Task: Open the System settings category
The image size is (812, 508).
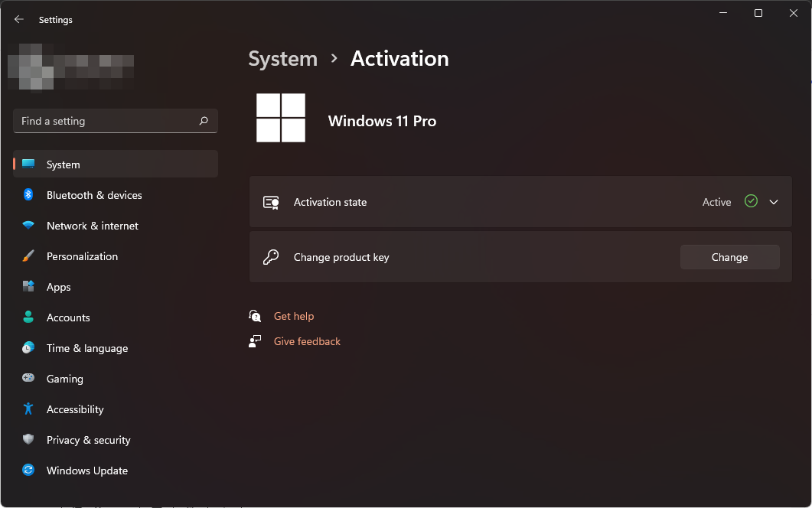Action: [x=115, y=164]
